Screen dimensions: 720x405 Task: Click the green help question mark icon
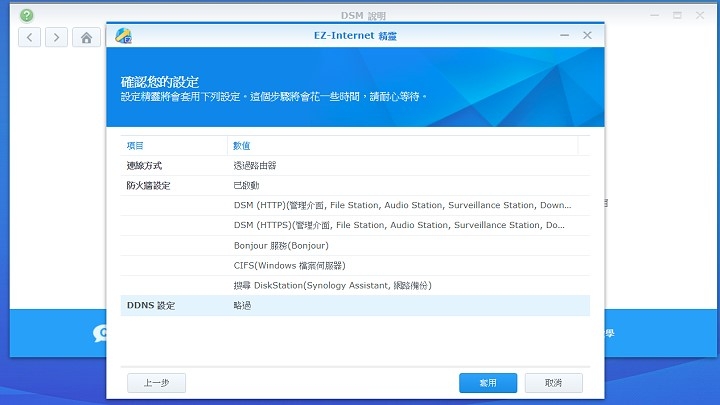(27, 15)
